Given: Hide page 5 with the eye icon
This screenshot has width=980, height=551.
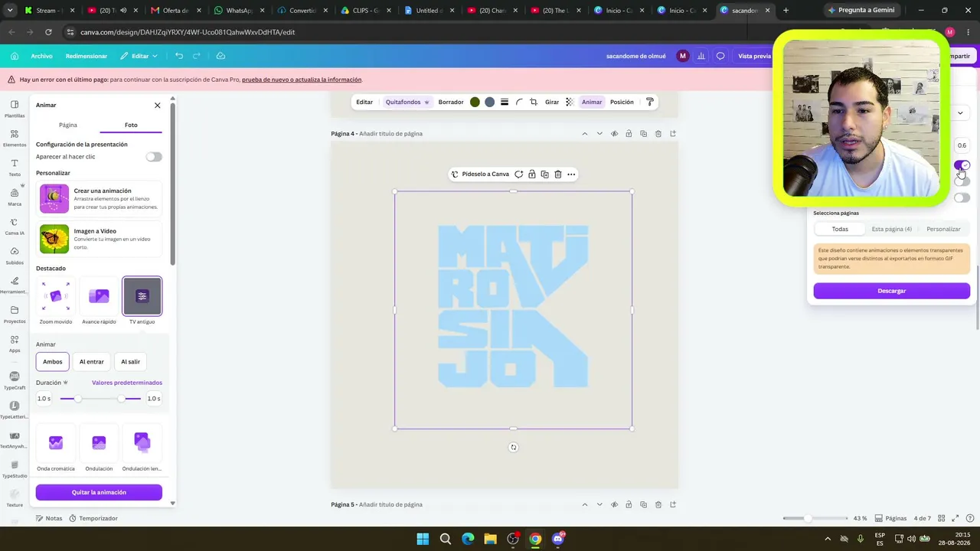Looking at the screenshot, I should (x=614, y=505).
